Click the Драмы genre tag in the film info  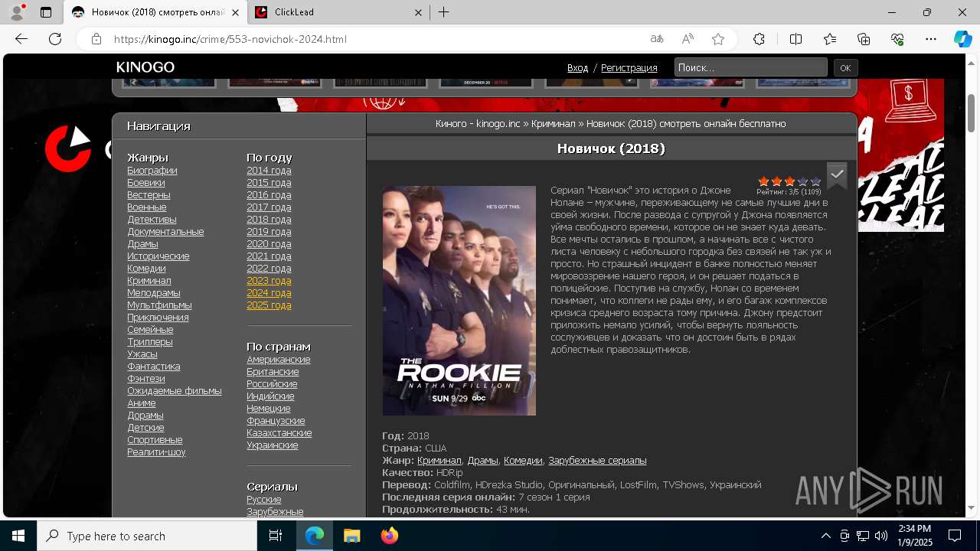click(x=482, y=461)
